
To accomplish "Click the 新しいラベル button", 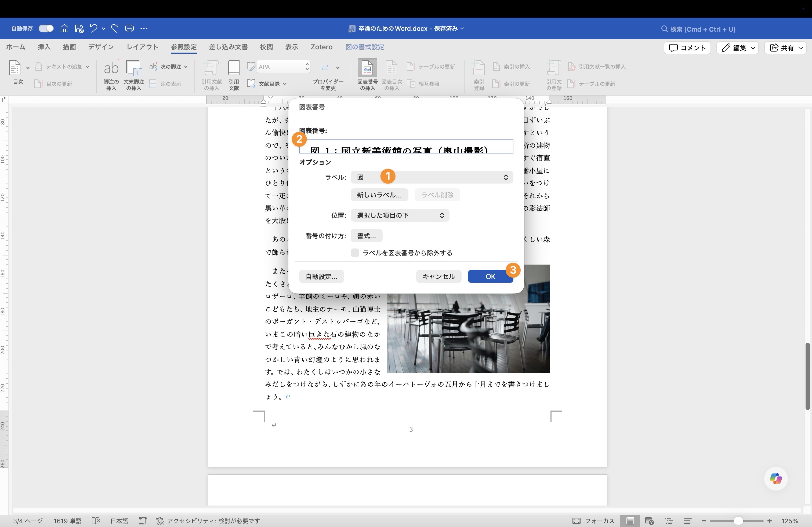I will [x=379, y=195].
